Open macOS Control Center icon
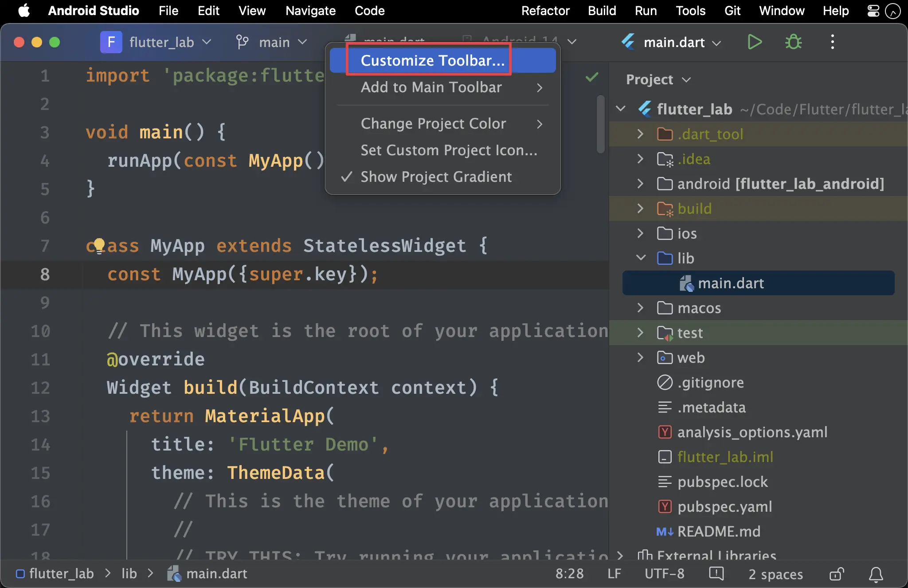908x588 pixels. tap(873, 11)
